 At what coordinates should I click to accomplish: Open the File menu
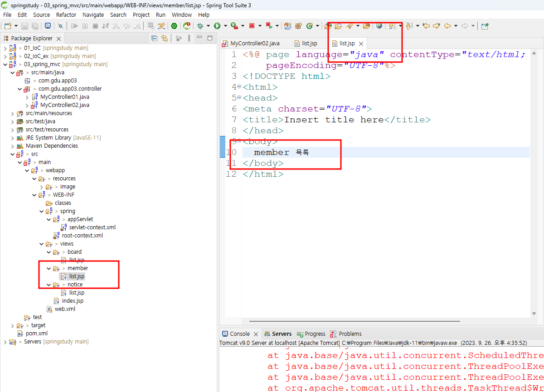(x=7, y=15)
